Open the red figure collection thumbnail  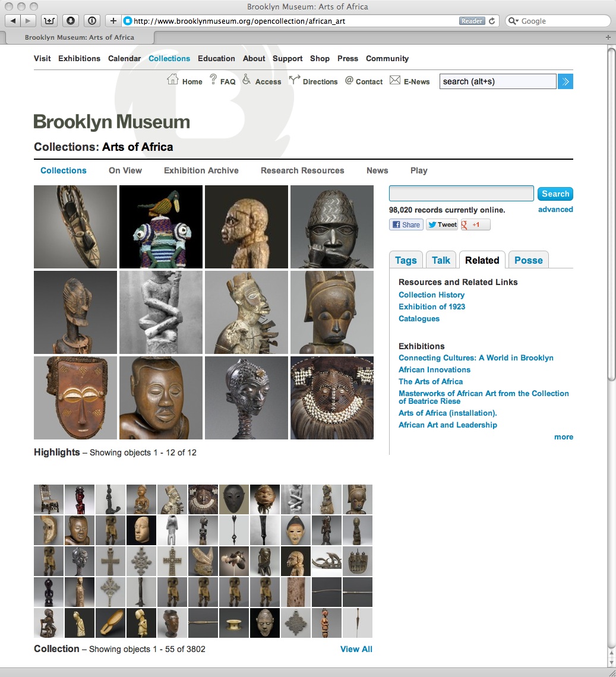coord(80,499)
